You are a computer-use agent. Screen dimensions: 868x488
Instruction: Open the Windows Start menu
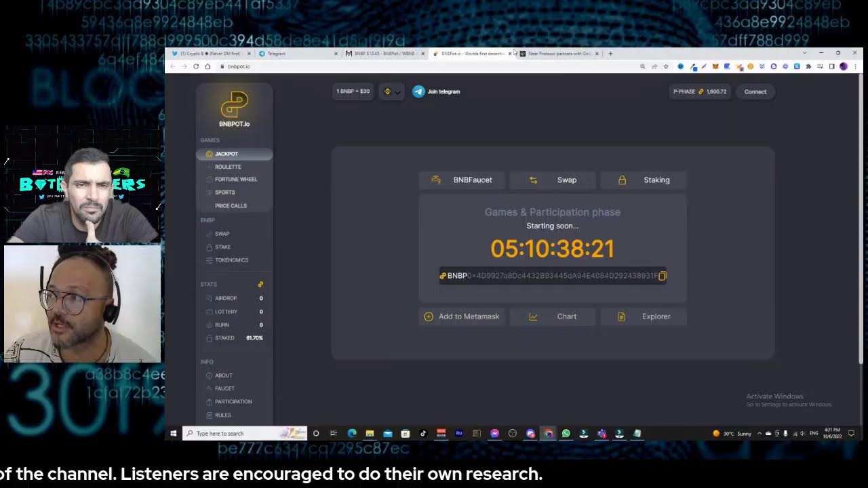(174, 433)
